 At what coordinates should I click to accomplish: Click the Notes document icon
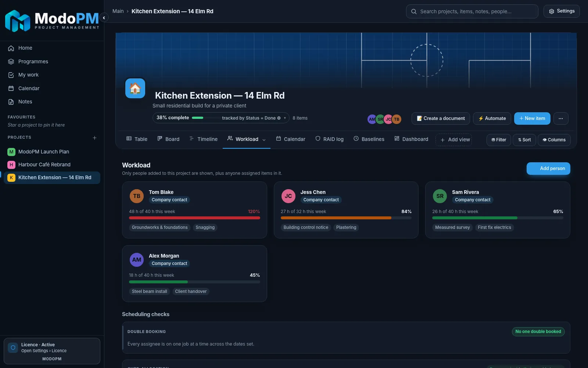pos(11,102)
